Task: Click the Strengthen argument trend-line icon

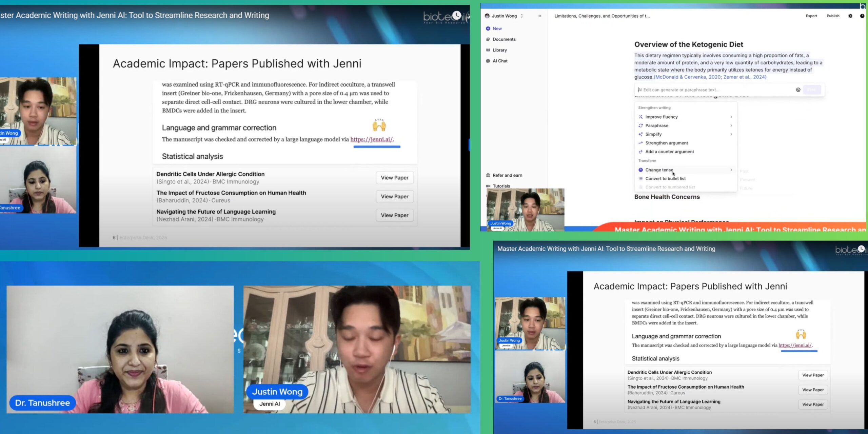Action: point(640,143)
